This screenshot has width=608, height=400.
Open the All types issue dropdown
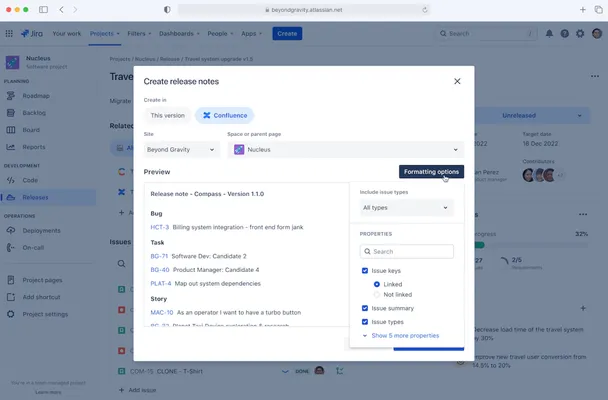tap(406, 208)
